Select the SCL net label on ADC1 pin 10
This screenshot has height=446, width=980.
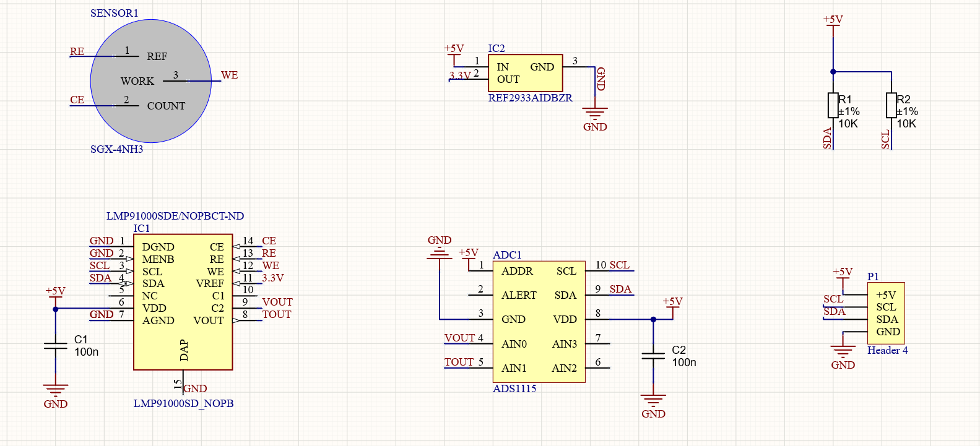pos(620,265)
